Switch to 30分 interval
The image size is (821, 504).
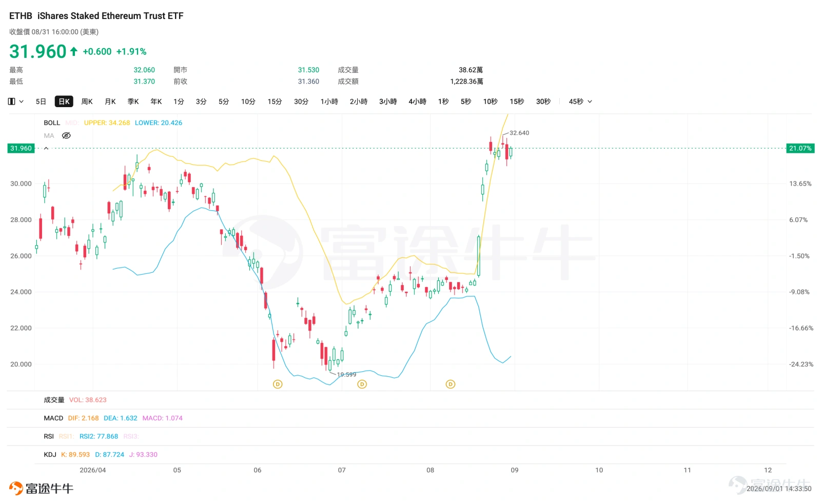pos(301,102)
